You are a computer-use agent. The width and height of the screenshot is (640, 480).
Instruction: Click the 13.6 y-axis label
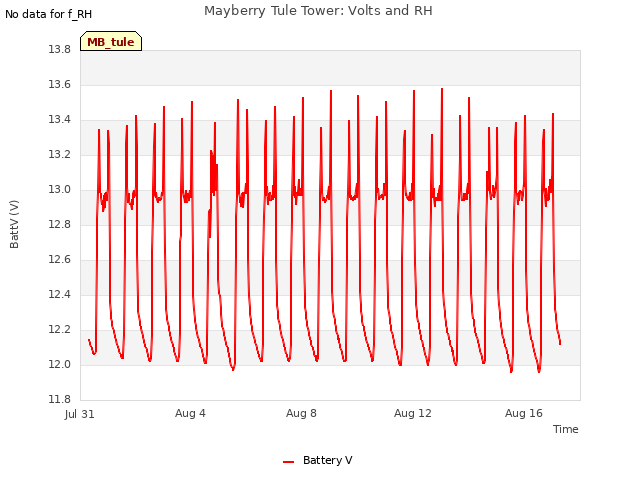click(x=60, y=84)
